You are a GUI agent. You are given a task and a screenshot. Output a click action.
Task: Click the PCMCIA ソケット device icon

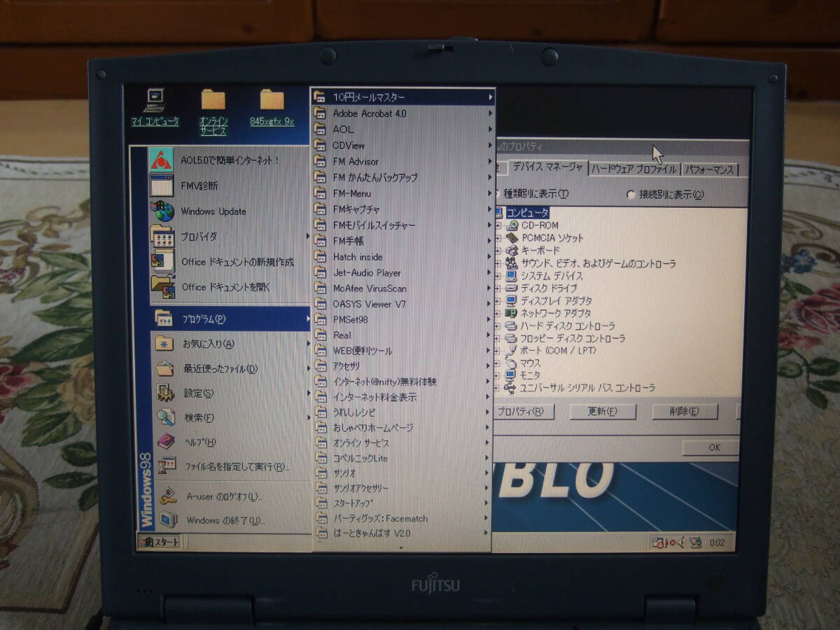[x=512, y=238]
